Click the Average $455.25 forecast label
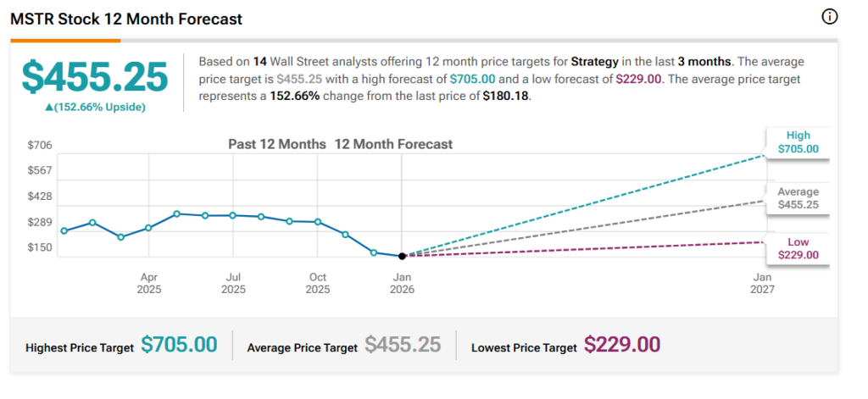Image resolution: width=868 pixels, height=399 pixels. click(798, 198)
